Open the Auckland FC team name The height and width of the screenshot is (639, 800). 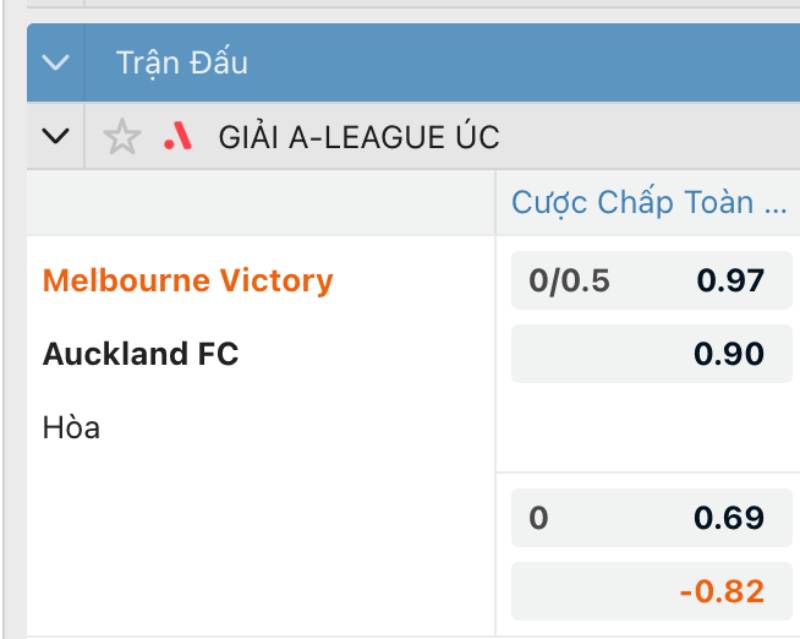(141, 354)
